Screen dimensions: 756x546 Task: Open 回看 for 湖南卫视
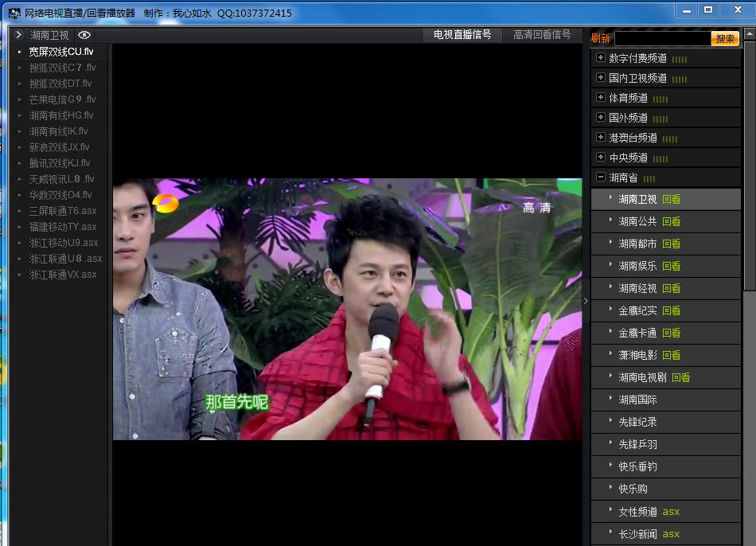671,199
